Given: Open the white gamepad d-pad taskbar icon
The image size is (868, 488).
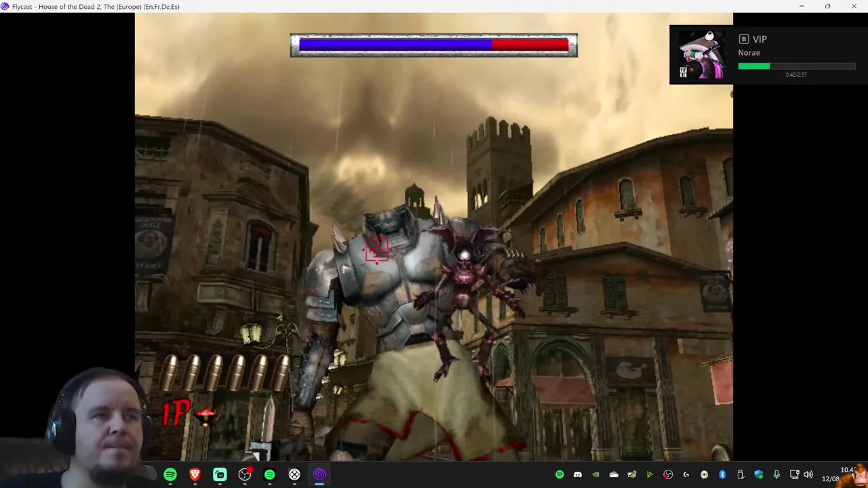Looking at the screenshot, I should point(294,475).
